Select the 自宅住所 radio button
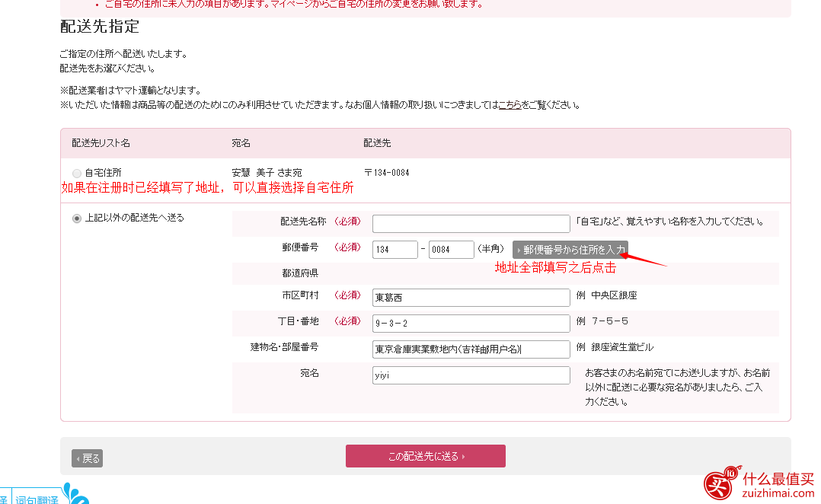 point(77,174)
